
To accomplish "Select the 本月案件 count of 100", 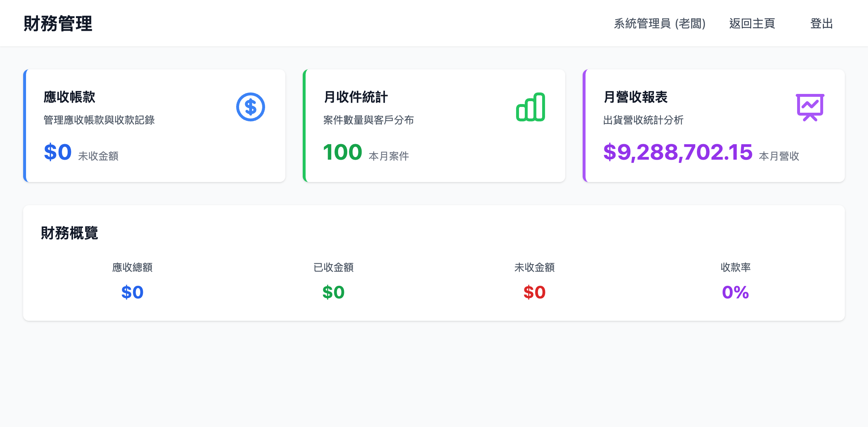I will [343, 152].
